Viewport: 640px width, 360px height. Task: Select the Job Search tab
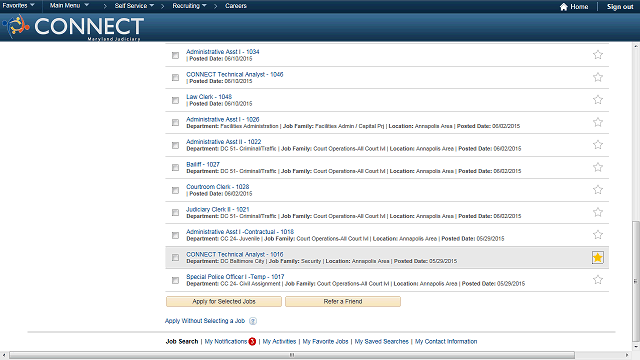(182, 341)
